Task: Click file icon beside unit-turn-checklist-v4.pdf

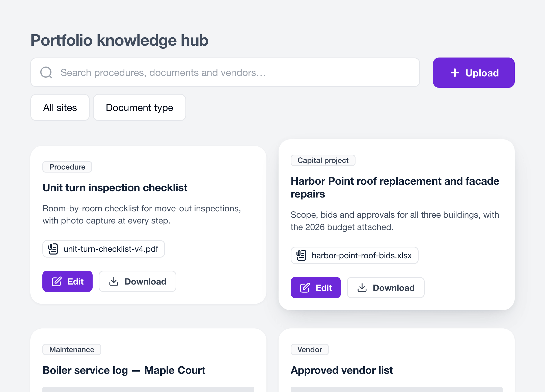Action: (53, 249)
